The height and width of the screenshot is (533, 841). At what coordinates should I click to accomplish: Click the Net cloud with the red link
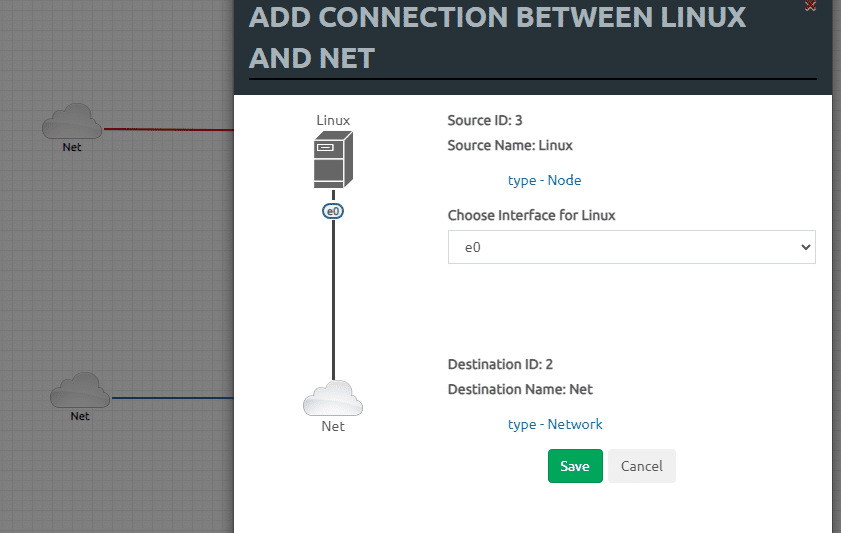click(x=72, y=121)
